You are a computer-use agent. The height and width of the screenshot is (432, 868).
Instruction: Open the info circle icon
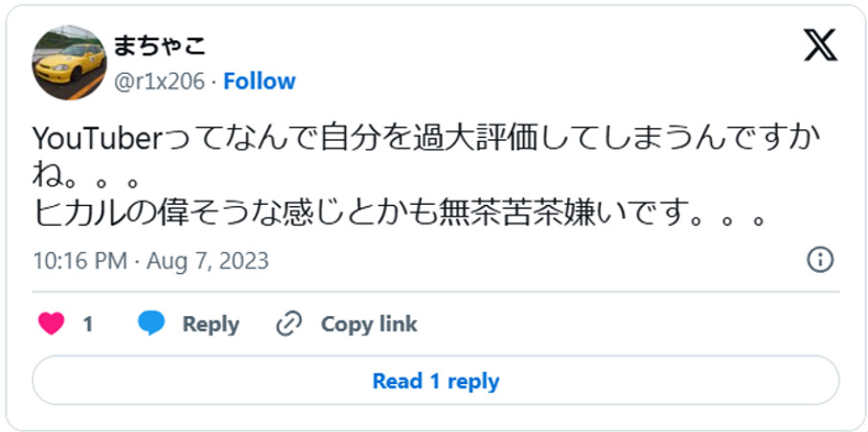820,260
